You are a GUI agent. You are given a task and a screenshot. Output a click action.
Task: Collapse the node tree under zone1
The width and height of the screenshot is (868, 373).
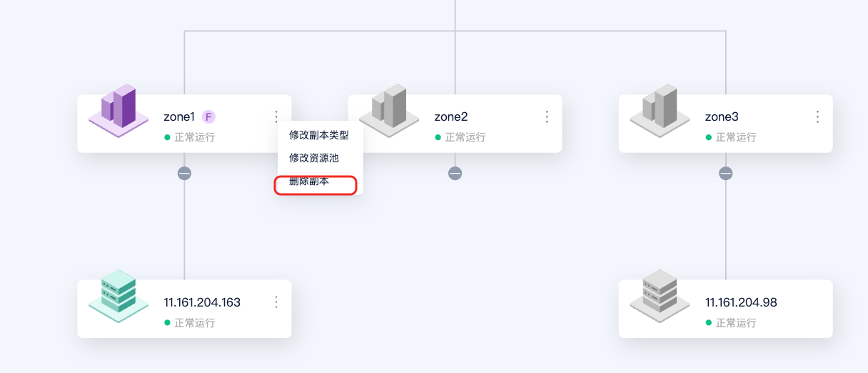pos(184,173)
